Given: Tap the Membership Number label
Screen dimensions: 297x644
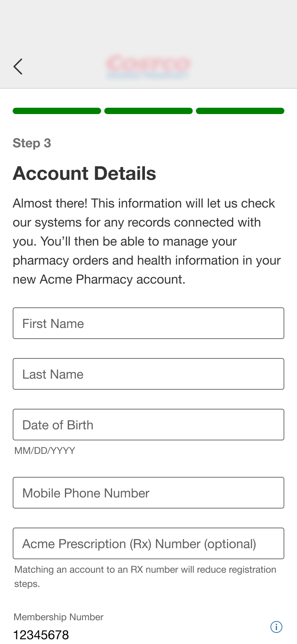Looking at the screenshot, I should (x=58, y=617).
